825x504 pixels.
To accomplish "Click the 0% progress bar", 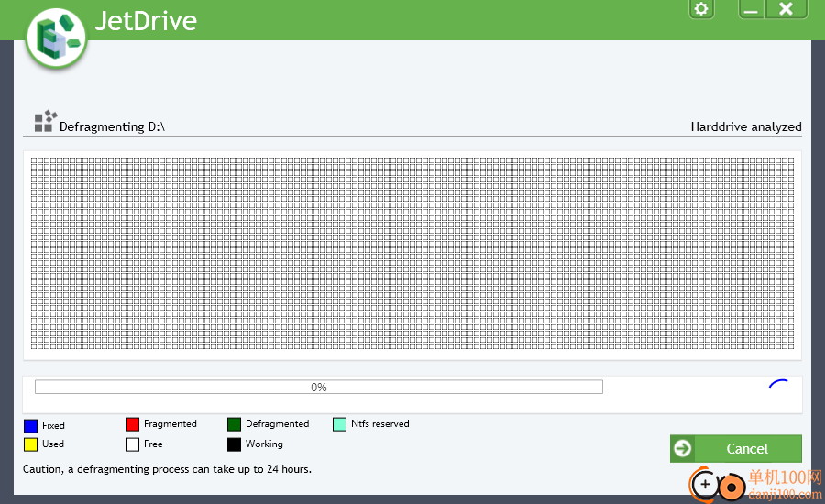I will click(319, 388).
